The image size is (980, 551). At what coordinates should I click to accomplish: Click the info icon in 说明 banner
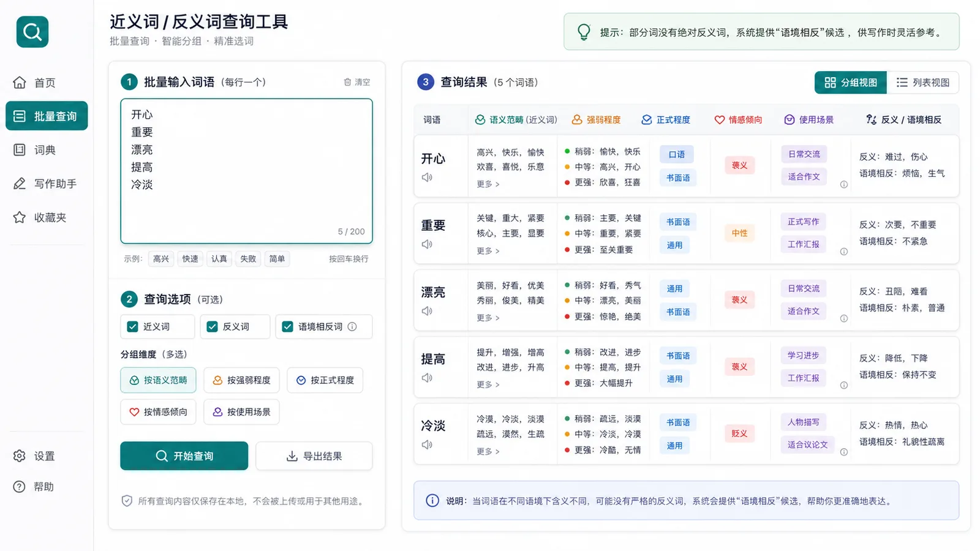[432, 501]
